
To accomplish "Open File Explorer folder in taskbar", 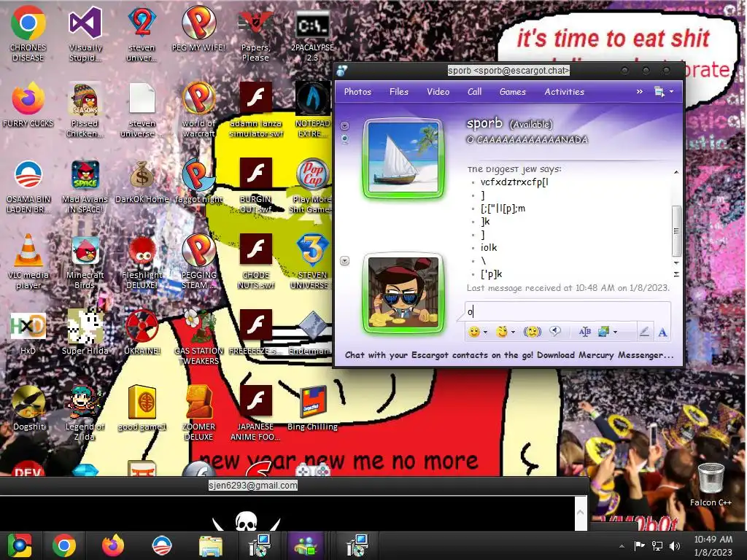I will 210,545.
